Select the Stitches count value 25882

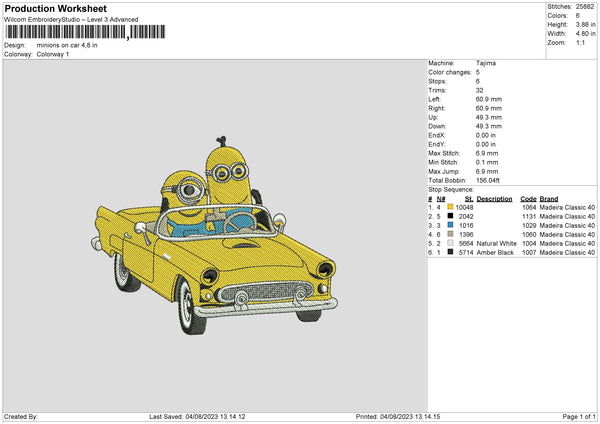[585, 7]
